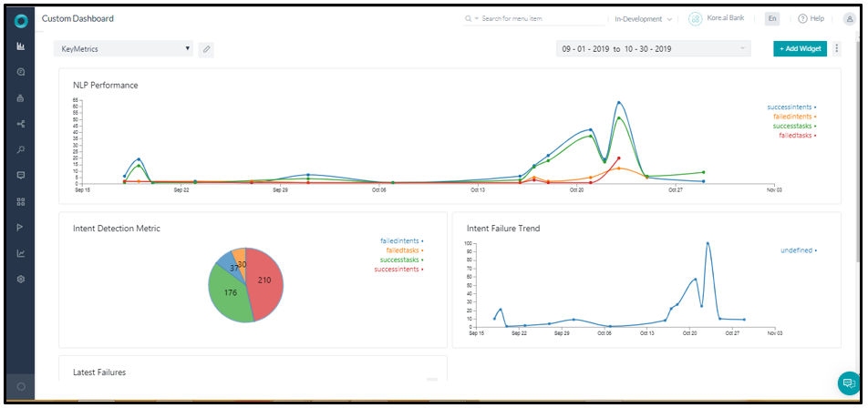Open the four-squares grid icon in sidebar
This screenshot has height=408, width=868.
pyautogui.click(x=21, y=202)
